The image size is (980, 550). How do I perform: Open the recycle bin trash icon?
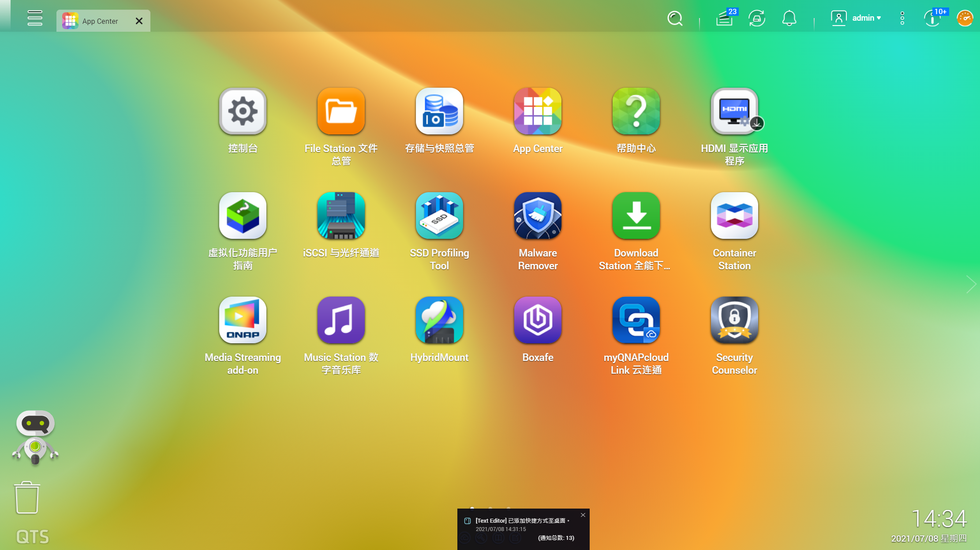(27, 498)
